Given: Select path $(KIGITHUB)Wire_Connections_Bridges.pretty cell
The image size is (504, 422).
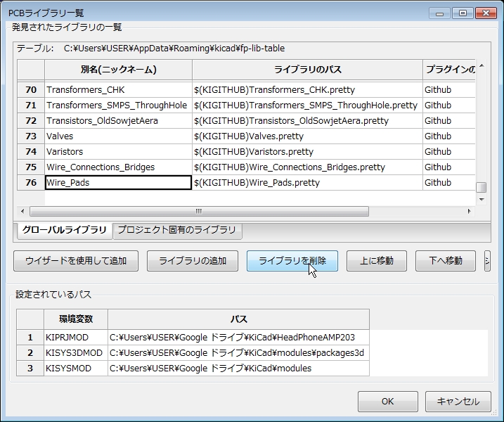Looking at the screenshot, I should [307, 167].
